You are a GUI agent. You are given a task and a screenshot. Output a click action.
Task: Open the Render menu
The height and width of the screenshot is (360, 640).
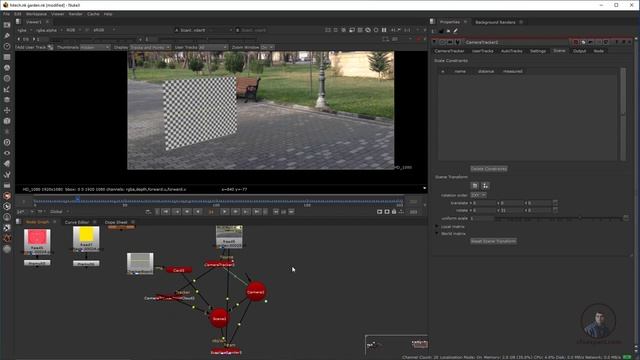pyautogui.click(x=75, y=14)
